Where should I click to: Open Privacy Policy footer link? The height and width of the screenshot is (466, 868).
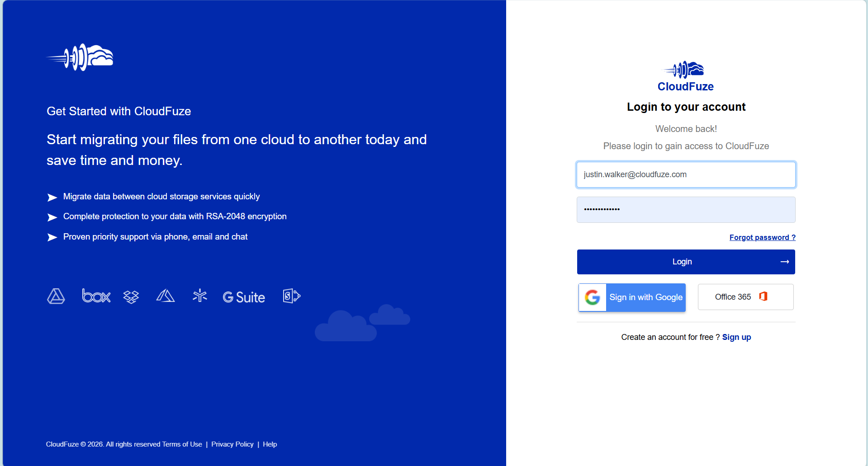point(232,444)
